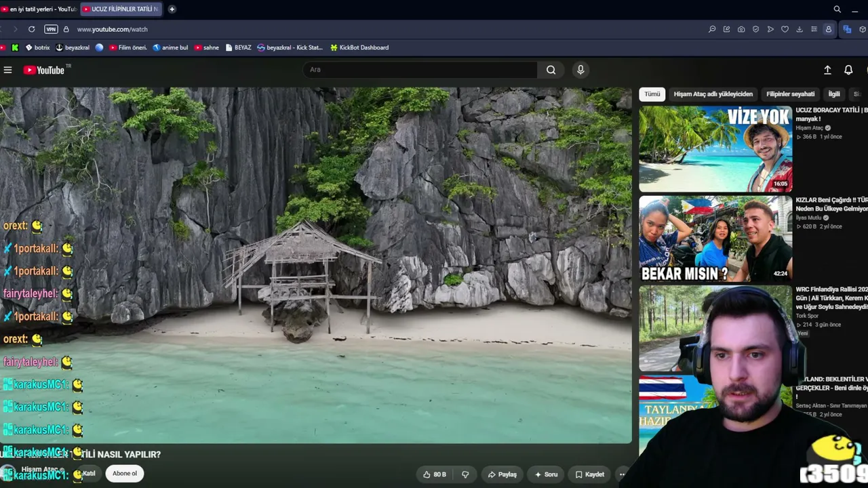Screen dimensions: 868x488
Task: Open the beyazkral bookmark
Action: 73,47
